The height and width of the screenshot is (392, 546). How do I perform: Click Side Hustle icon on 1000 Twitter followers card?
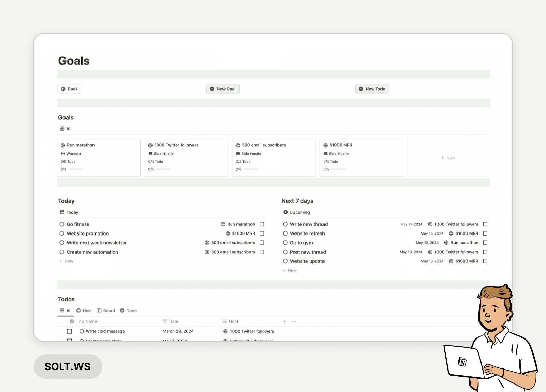150,154
